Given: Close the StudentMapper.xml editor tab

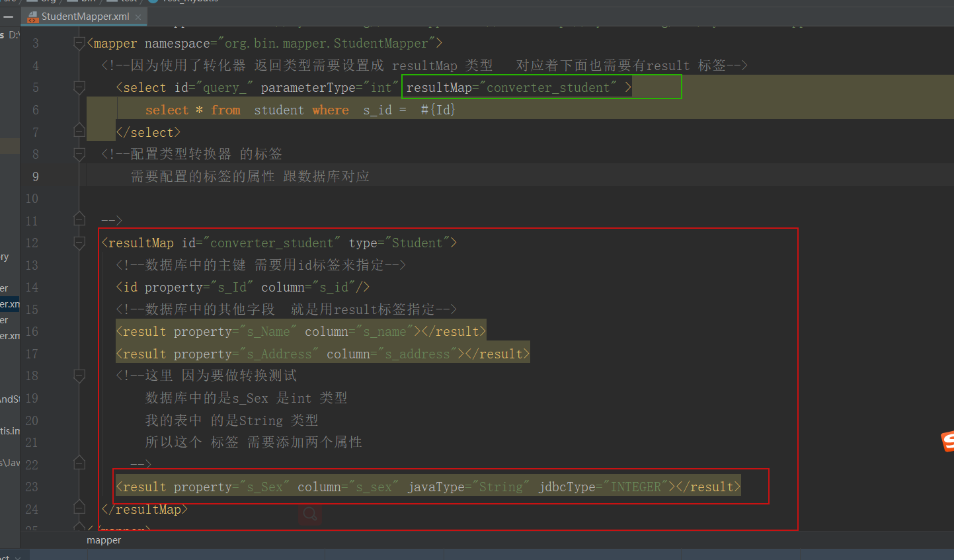Looking at the screenshot, I should (x=138, y=17).
